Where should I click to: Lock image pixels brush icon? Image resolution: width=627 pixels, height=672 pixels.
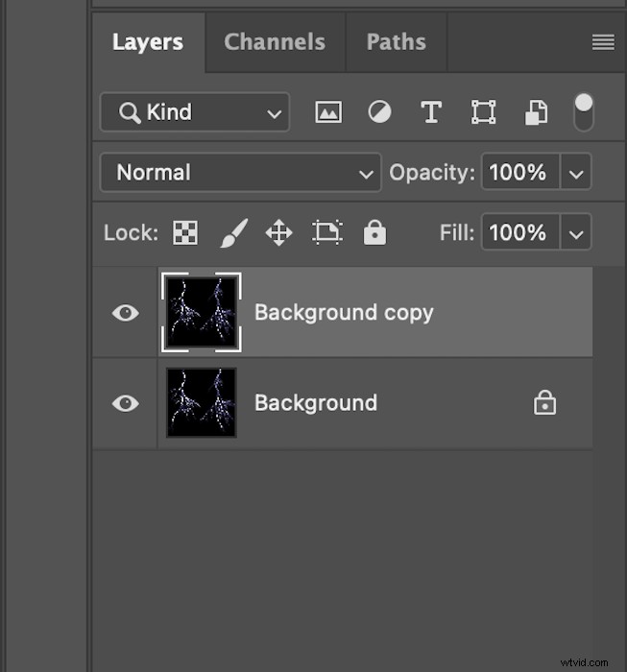pos(233,232)
